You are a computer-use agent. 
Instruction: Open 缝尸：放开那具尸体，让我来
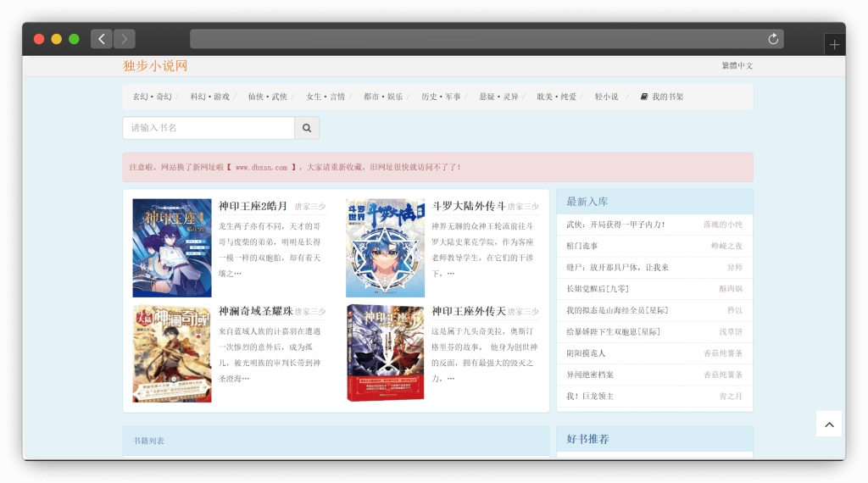[617, 267]
